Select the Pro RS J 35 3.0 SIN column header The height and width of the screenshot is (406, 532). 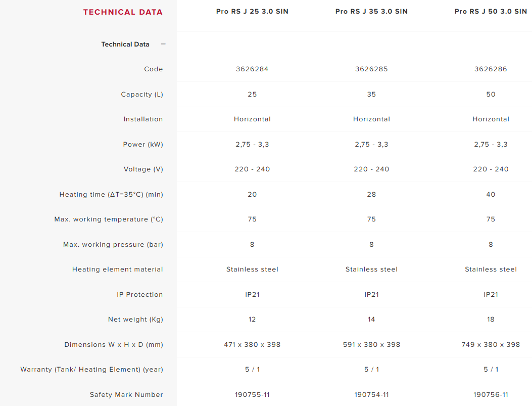point(371,11)
